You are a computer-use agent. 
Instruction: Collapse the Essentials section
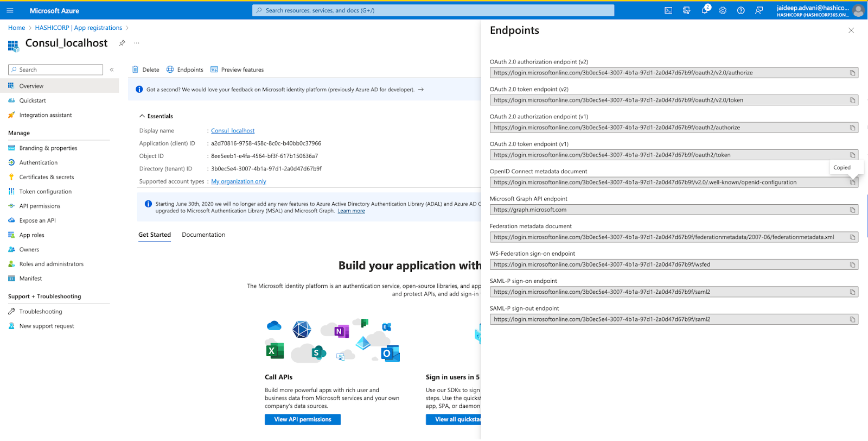tap(142, 116)
